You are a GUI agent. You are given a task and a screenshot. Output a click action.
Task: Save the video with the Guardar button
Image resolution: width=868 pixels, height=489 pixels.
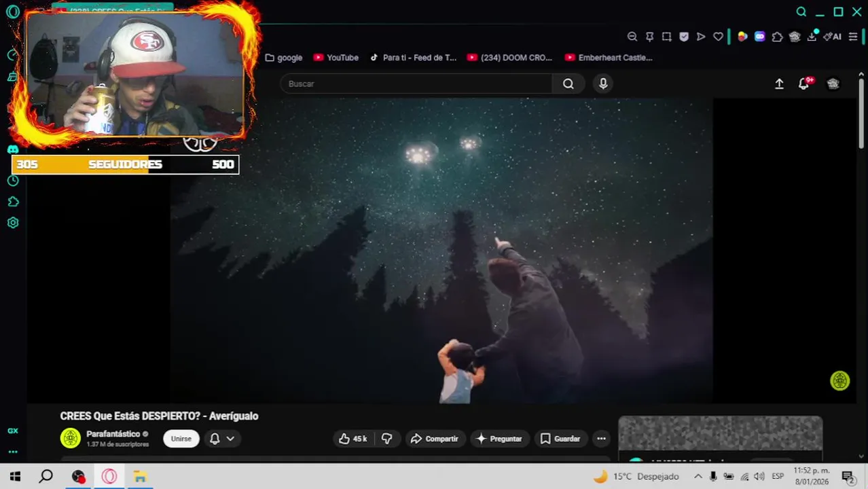coord(561,439)
